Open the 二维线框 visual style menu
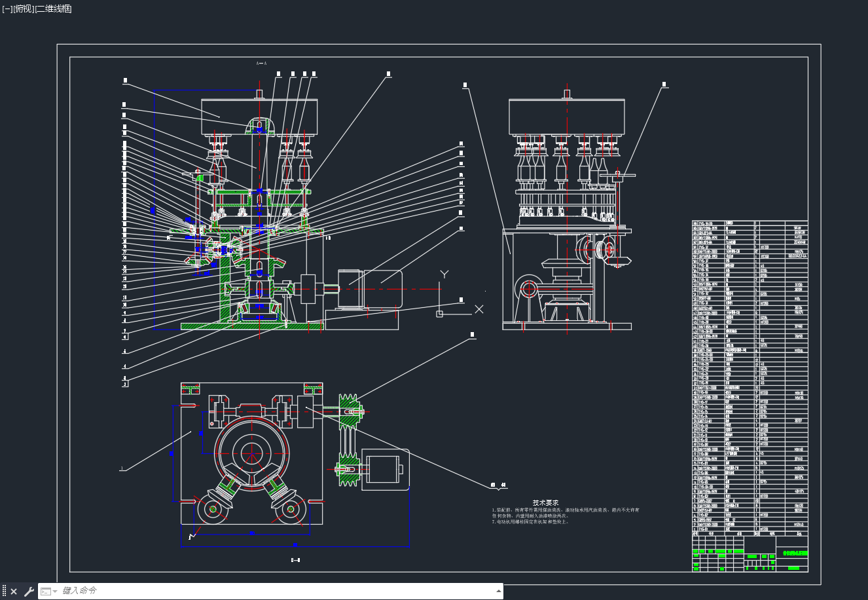Image resolution: width=868 pixels, height=600 pixels. tap(53, 9)
